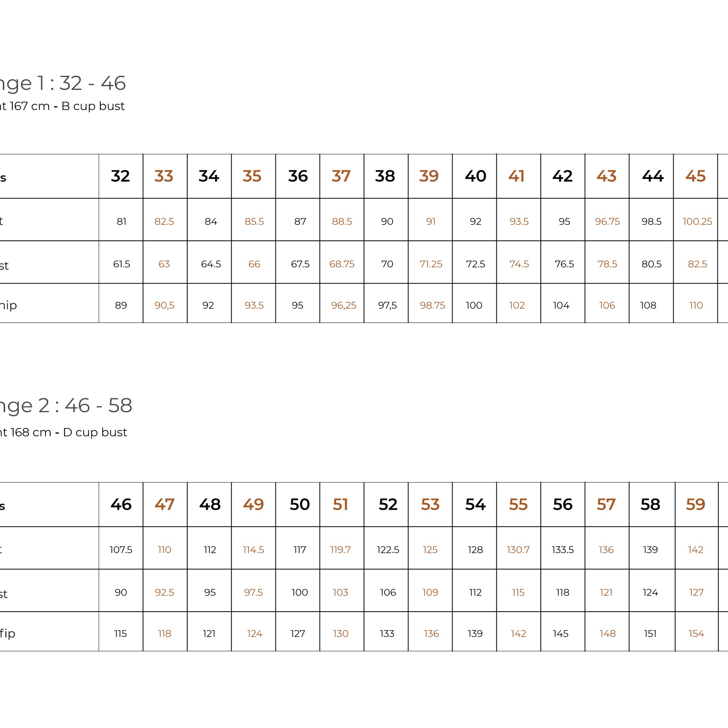Image resolution: width=728 pixels, height=728 pixels.
Task: Select the 'Range 2 : 46 - 58' heading
Action: [x=65, y=405]
